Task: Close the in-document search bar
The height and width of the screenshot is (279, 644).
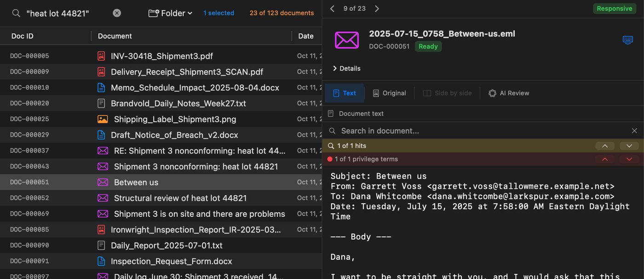Action: [x=634, y=131]
